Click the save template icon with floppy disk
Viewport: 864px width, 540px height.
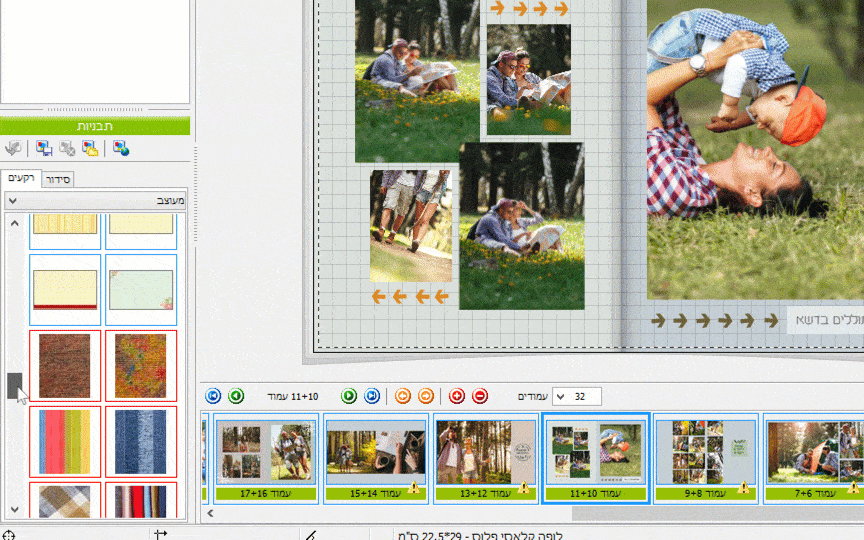[x=44, y=149]
